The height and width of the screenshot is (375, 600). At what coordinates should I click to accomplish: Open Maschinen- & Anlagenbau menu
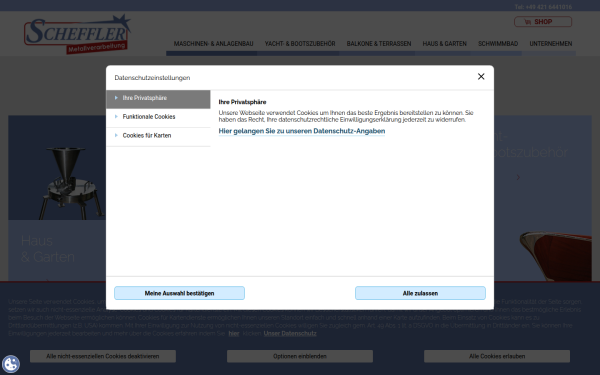tap(214, 44)
